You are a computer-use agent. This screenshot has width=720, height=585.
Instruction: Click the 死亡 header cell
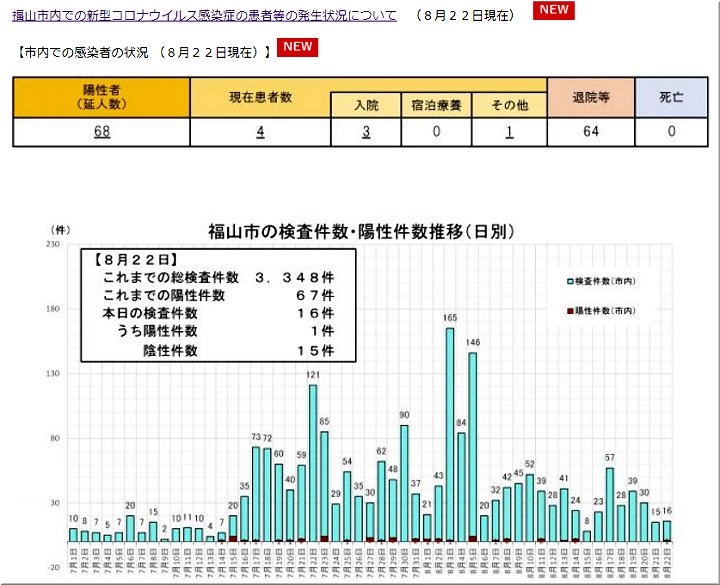click(x=671, y=97)
